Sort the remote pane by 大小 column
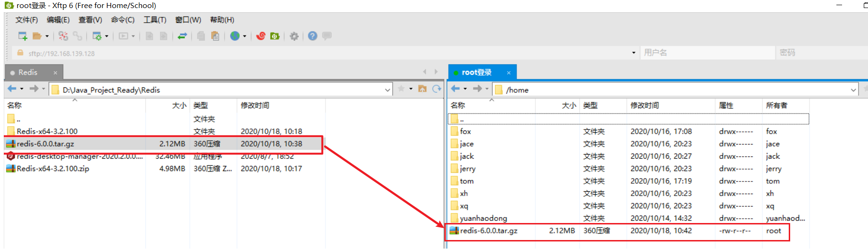The width and height of the screenshot is (868, 249). point(557,105)
